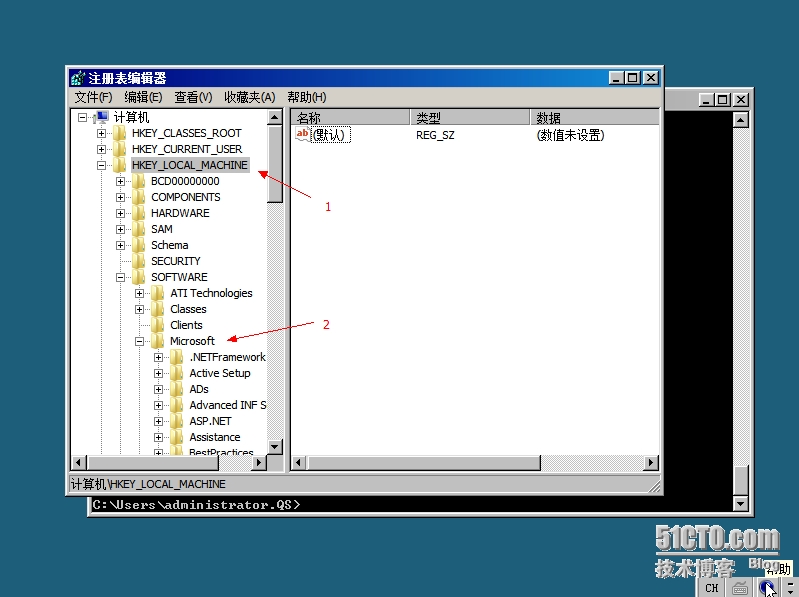799x597 pixels.
Task: Click the SOFTWARE folder icon
Action: [x=139, y=277]
